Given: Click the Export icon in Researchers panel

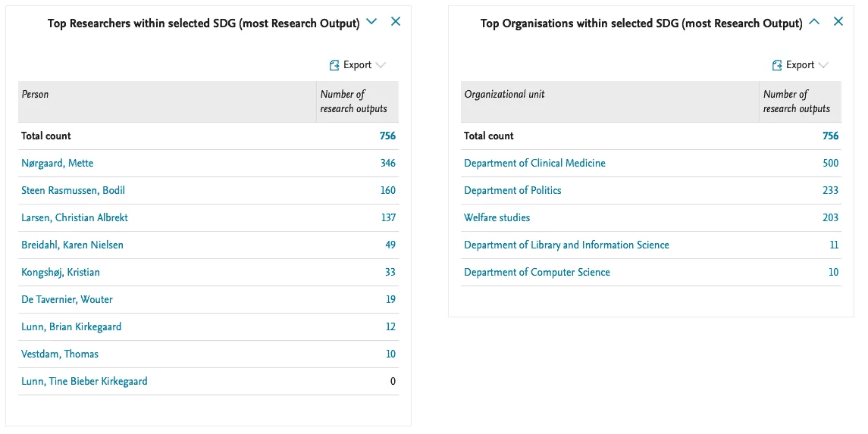Looking at the screenshot, I should (x=334, y=65).
